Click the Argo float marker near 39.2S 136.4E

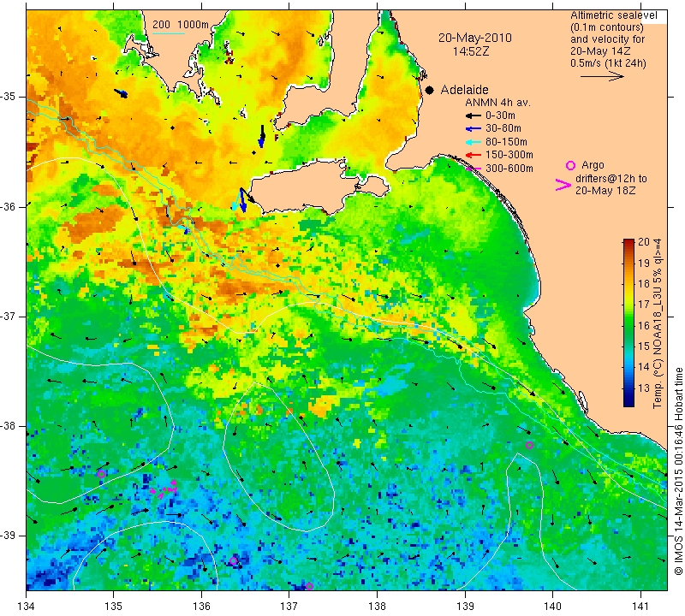233,561
